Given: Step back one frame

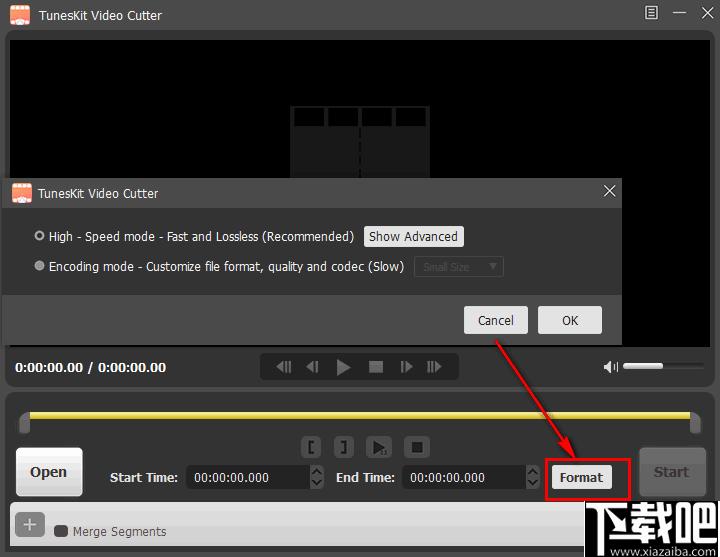Looking at the screenshot, I should coord(313,367).
